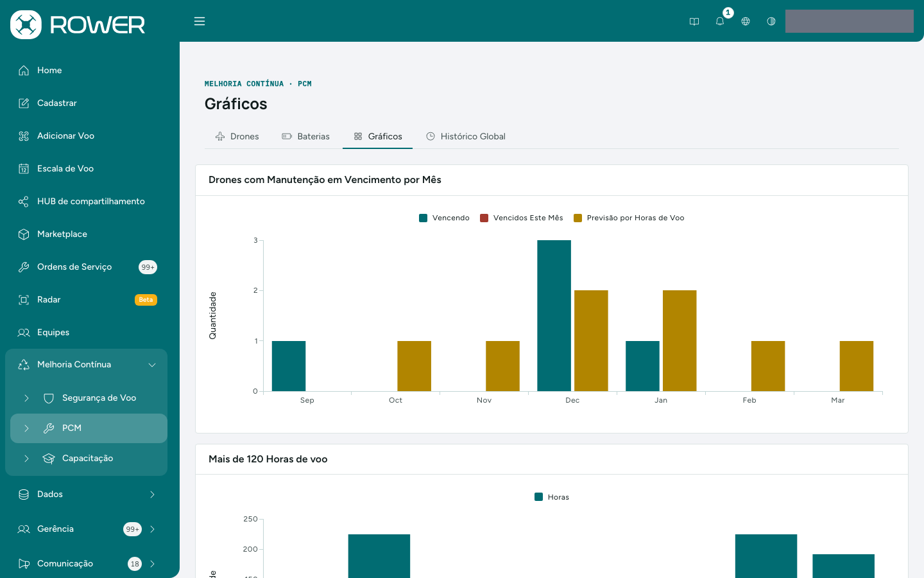The width and height of the screenshot is (924, 578).
Task: Click the Radar scan icon
Action: coord(24,300)
